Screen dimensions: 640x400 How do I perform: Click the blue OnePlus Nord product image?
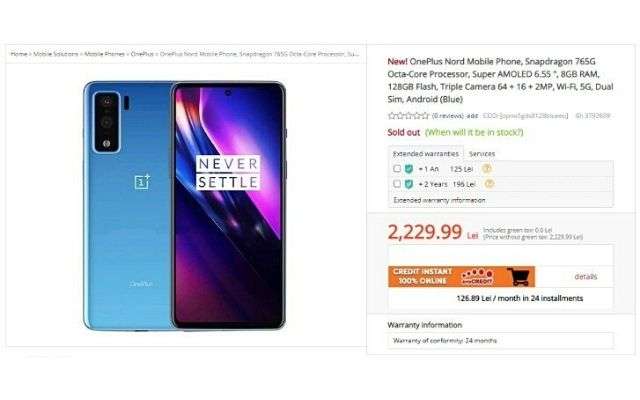pos(184,206)
